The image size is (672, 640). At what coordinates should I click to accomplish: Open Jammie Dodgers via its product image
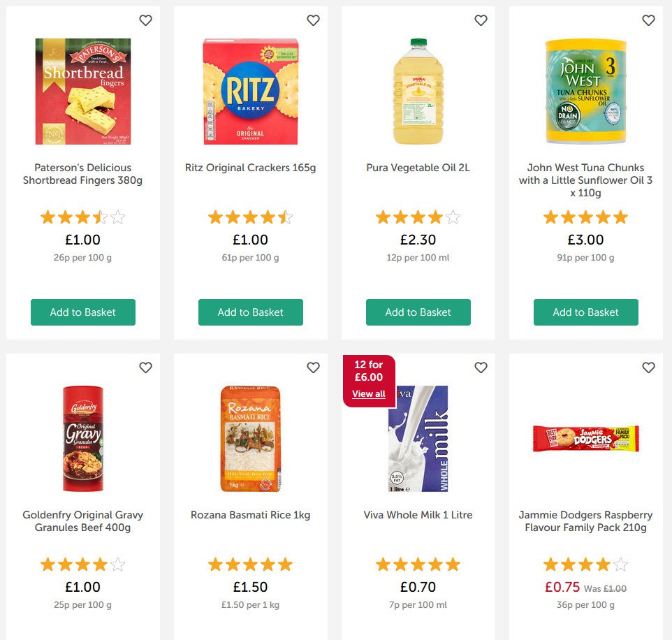[x=585, y=438]
